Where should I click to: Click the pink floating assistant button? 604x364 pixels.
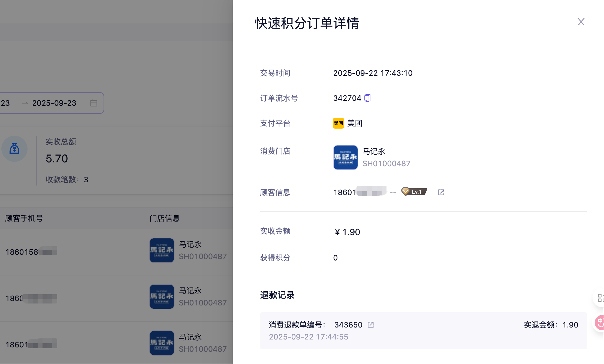[600, 323]
